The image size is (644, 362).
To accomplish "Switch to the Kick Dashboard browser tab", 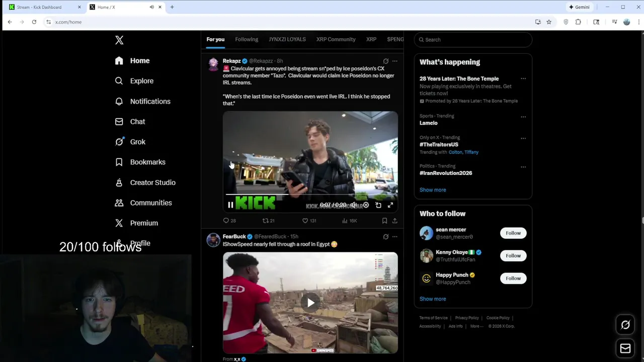I will click(x=45, y=7).
